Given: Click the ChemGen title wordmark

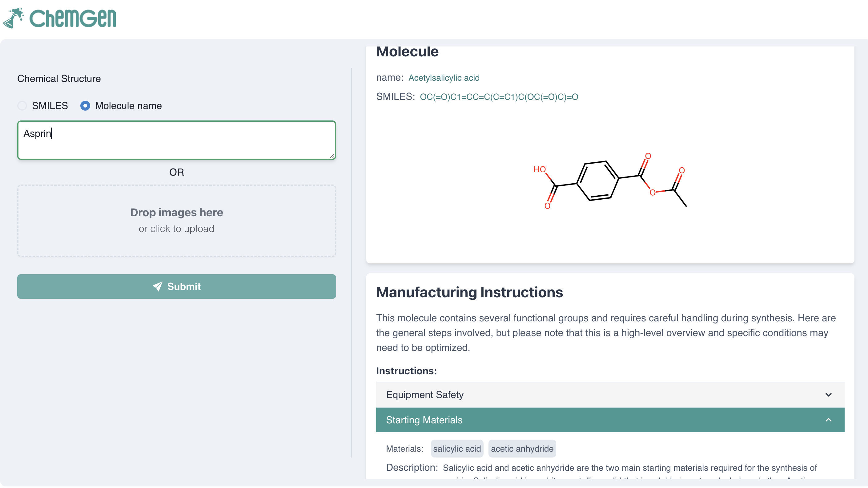Looking at the screenshot, I should point(72,18).
